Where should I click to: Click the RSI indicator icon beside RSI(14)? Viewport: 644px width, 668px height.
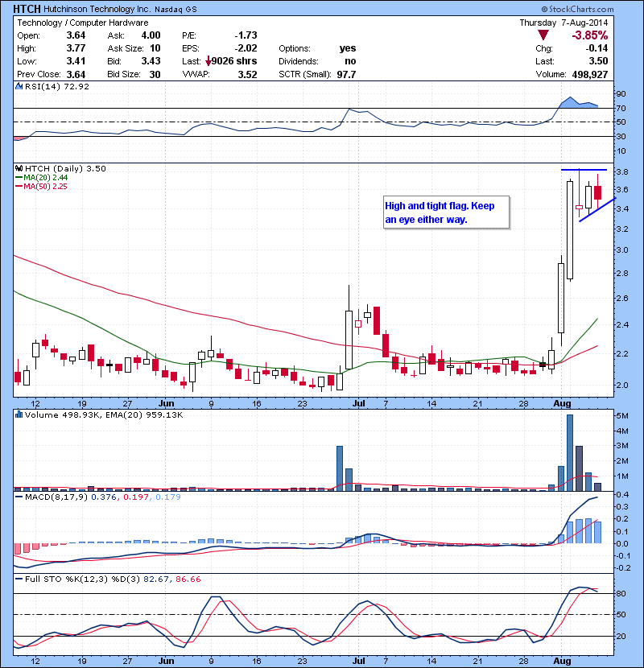click(x=19, y=86)
